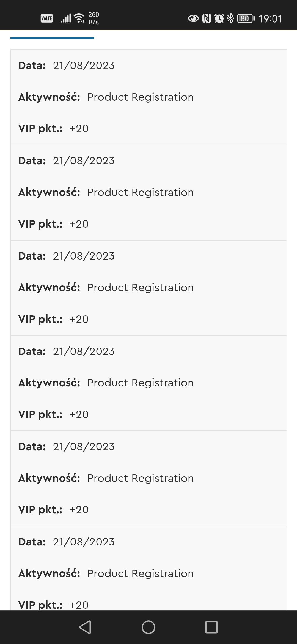Image resolution: width=297 pixels, height=644 pixels.
Task: Tap the alarm clock status icon
Action: click(x=219, y=18)
